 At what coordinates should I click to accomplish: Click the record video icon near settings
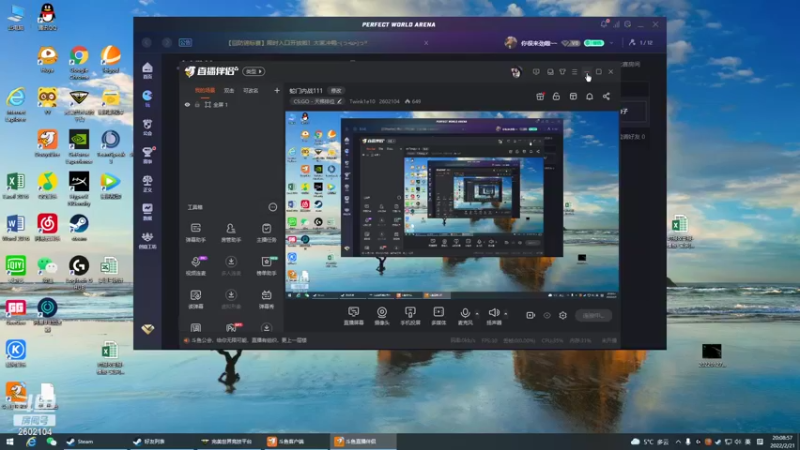(x=531, y=315)
